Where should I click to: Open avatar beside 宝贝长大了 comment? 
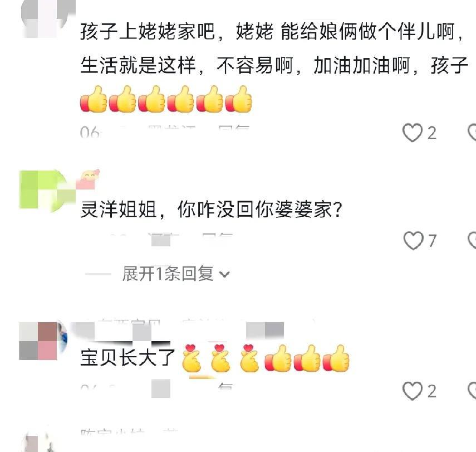[42, 341]
